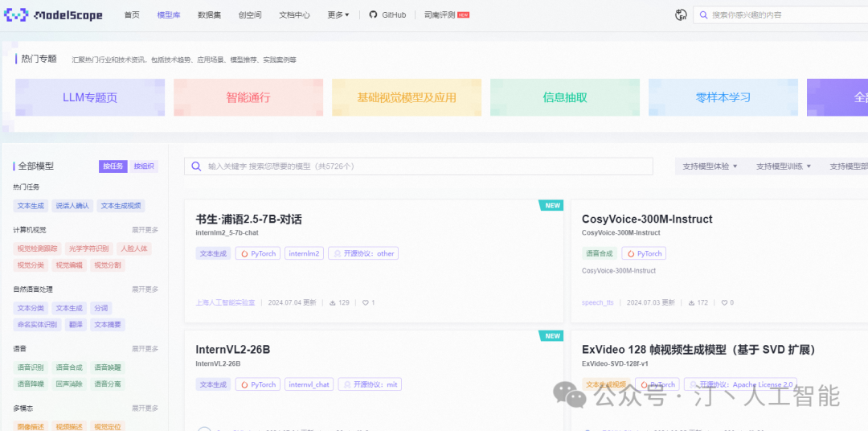
Task: Filter by 说话人确认 hot task
Action: 72,206
